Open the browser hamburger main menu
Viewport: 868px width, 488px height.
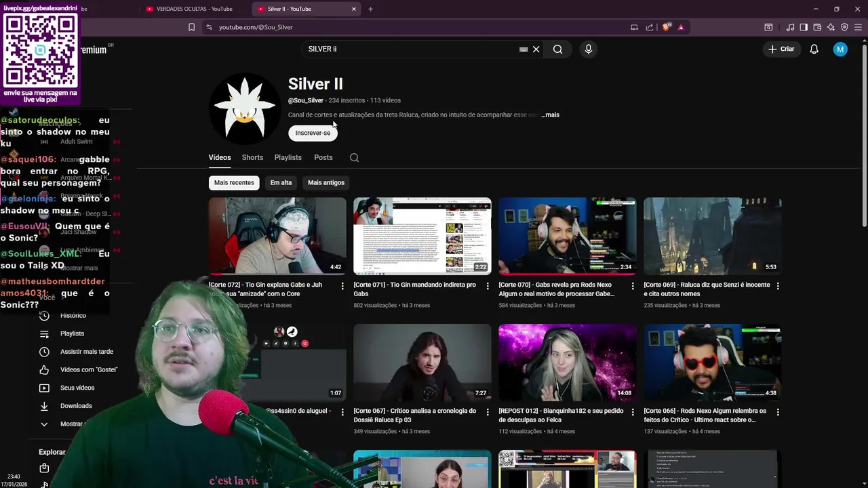(859, 27)
